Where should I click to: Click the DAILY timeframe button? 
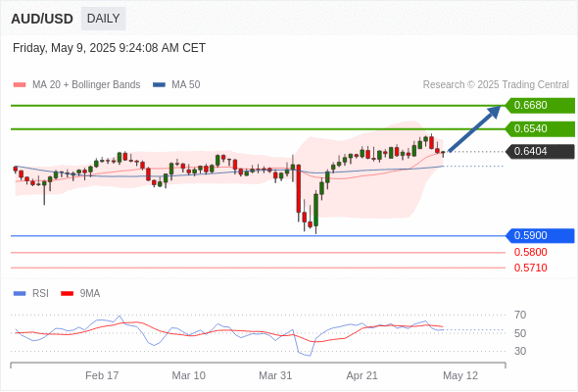coord(103,19)
